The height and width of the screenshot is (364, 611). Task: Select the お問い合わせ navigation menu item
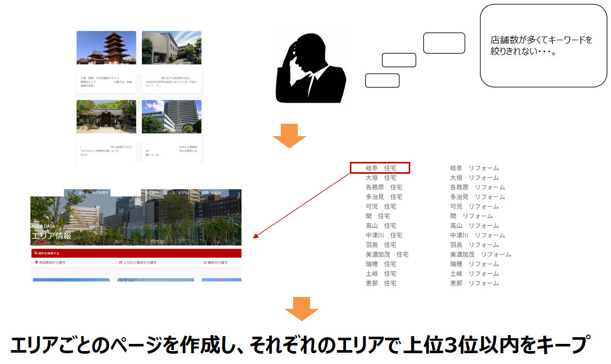click(212, 193)
